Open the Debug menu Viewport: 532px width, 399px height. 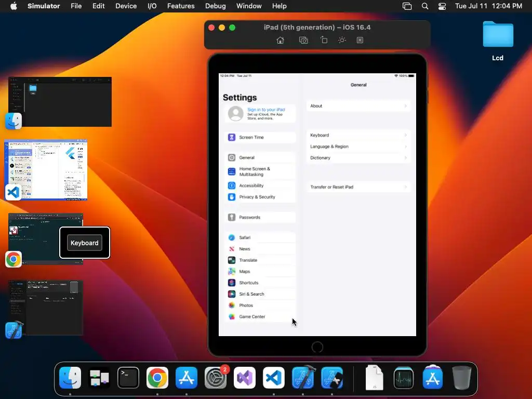pyautogui.click(x=216, y=6)
